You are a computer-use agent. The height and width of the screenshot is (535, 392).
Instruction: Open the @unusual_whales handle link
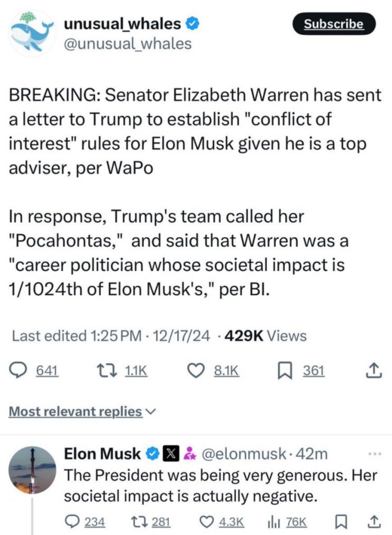click(x=127, y=44)
